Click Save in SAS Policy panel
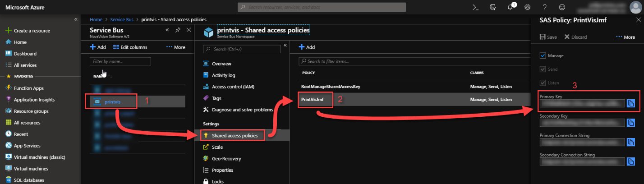The width and height of the screenshot is (644, 184). [x=548, y=37]
